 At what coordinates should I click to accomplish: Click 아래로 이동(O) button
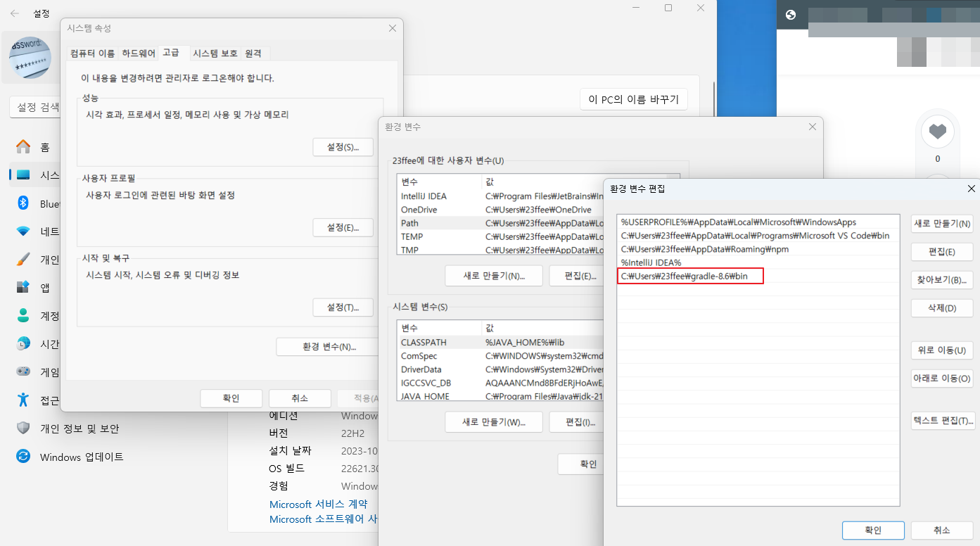pyautogui.click(x=942, y=379)
